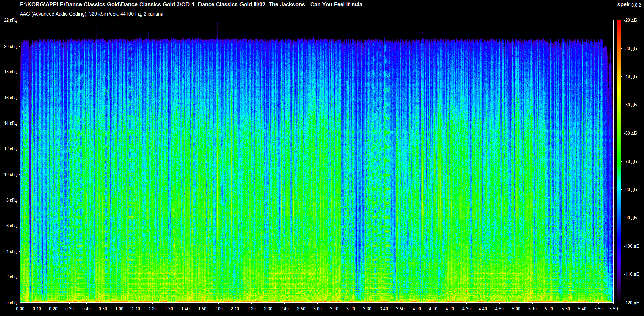Click the 0:00 time axis label

20,309
